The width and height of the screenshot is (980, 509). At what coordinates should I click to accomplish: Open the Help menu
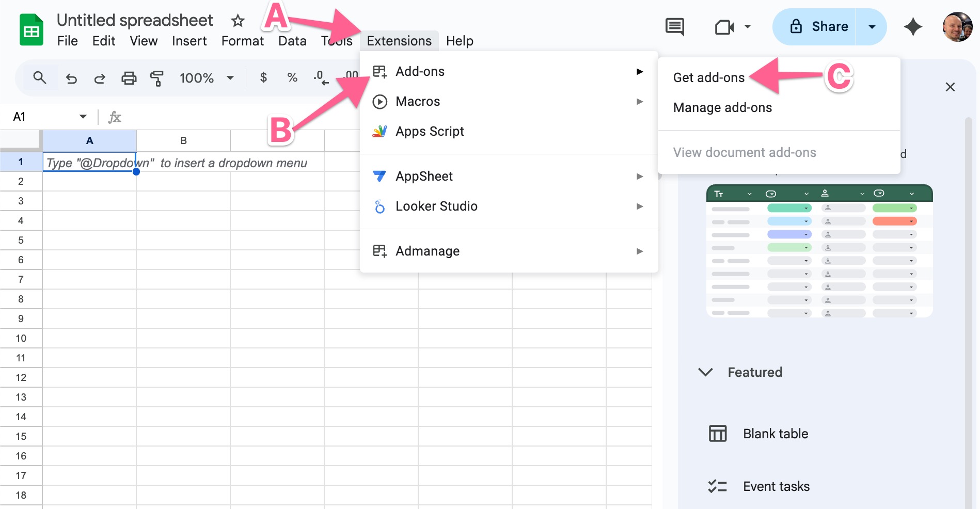click(460, 41)
